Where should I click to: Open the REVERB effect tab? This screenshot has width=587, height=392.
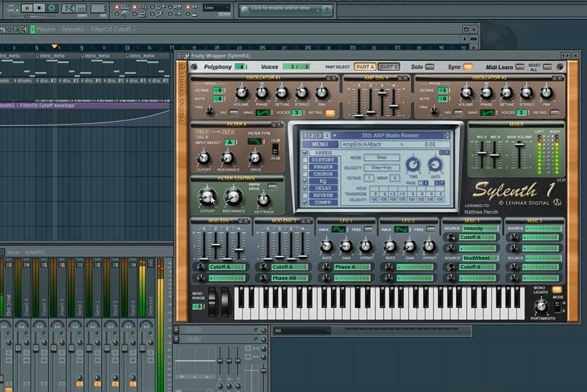point(323,195)
